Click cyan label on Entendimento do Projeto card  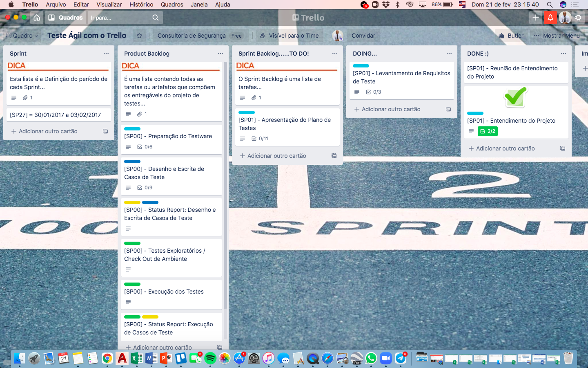[475, 113]
